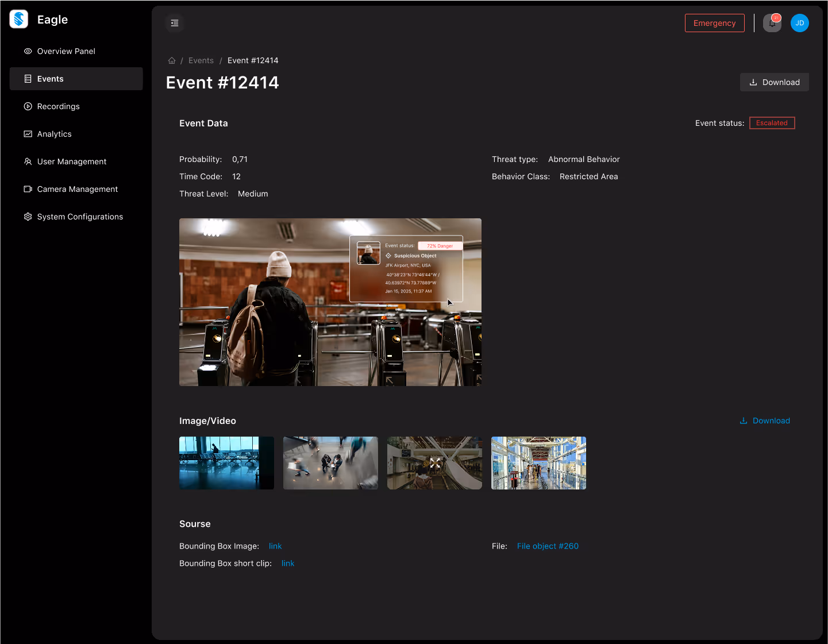Screen dimensions: 828x644
Task: Open the Bounding Box Image link
Action: (x=275, y=546)
